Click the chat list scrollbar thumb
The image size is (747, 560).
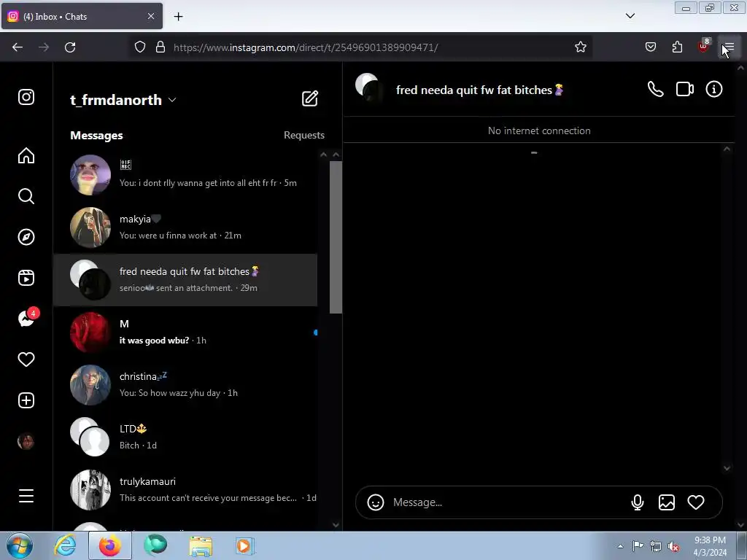336,237
